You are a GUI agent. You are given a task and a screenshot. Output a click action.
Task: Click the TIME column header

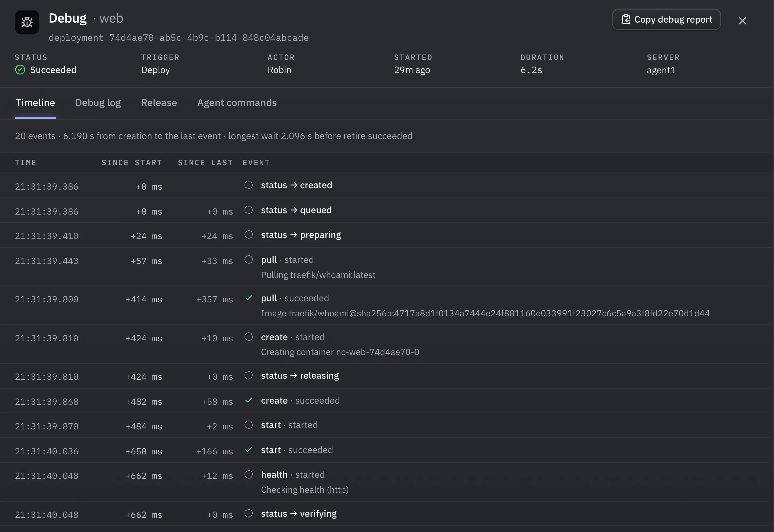26,163
